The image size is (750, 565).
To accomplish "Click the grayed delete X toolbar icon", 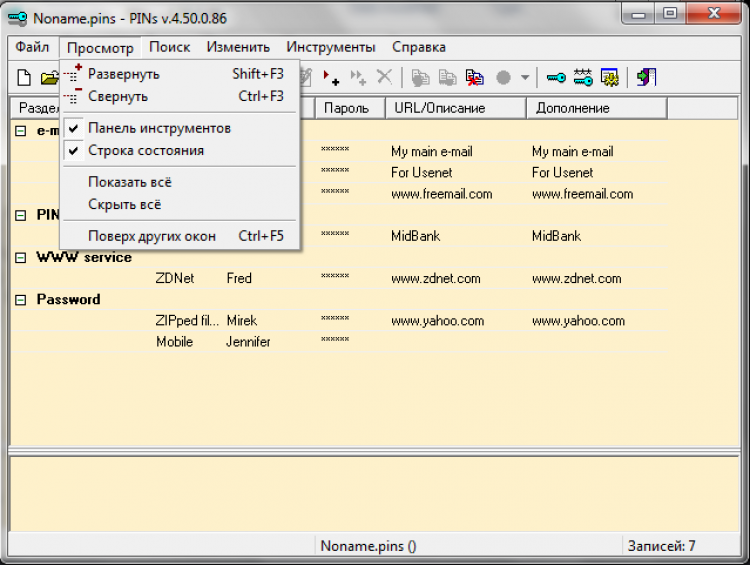I will click(384, 77).
